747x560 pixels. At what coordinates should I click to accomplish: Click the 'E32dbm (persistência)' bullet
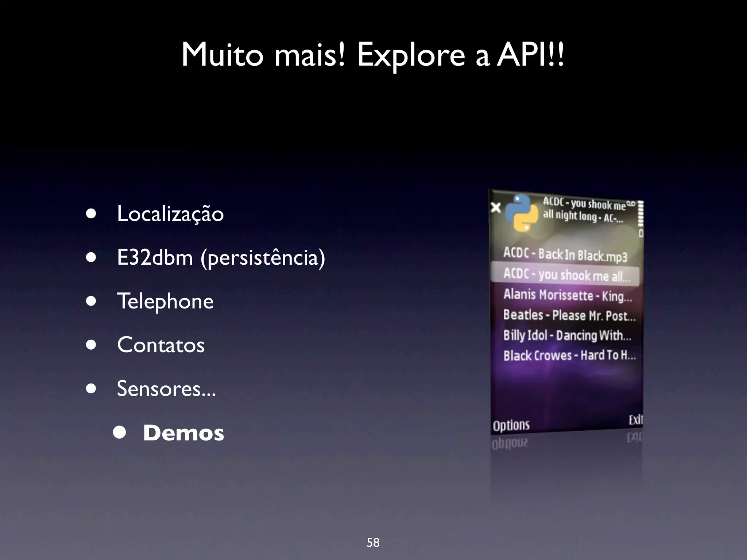click(x=221, y=258)
